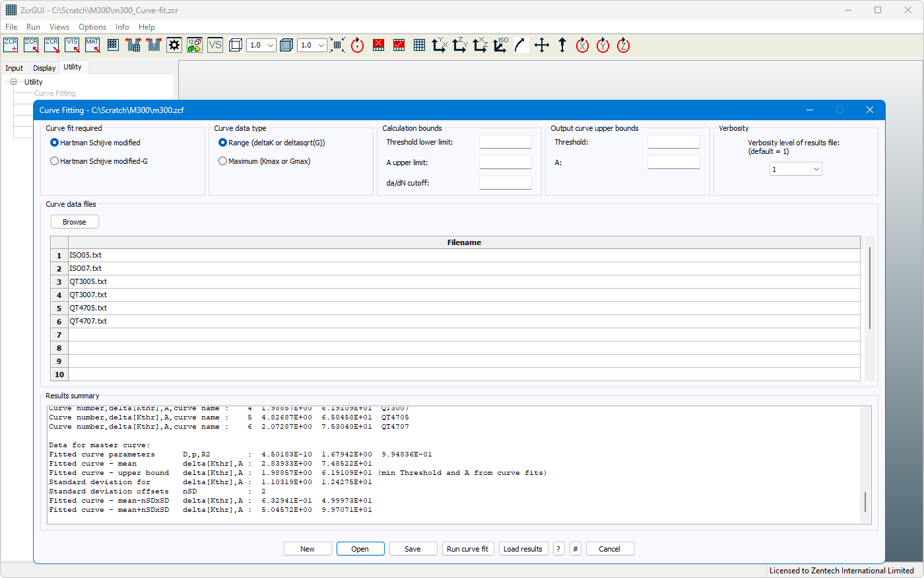Click the A upper limit input field
Image resolution: width=924 pixels, height=578 pixels.
506,163
